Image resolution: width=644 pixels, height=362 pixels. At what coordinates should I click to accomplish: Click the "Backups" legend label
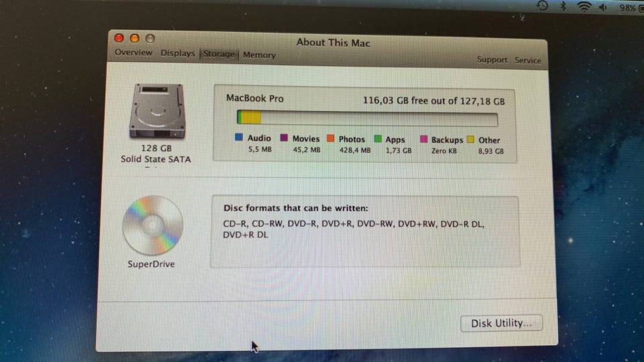coord(447,140)
